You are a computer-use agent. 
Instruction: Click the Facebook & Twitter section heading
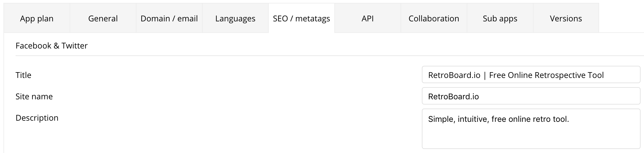tap(52, 46)
